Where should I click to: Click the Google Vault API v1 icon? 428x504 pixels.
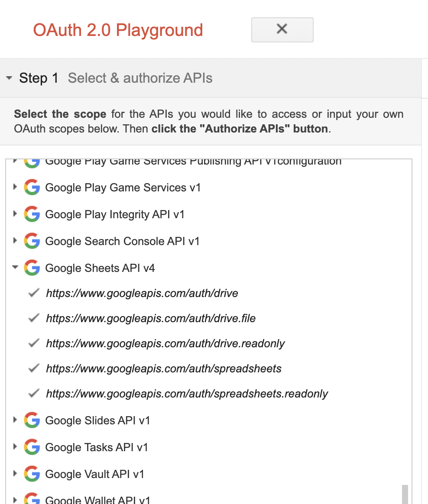(x=32, y=474)
